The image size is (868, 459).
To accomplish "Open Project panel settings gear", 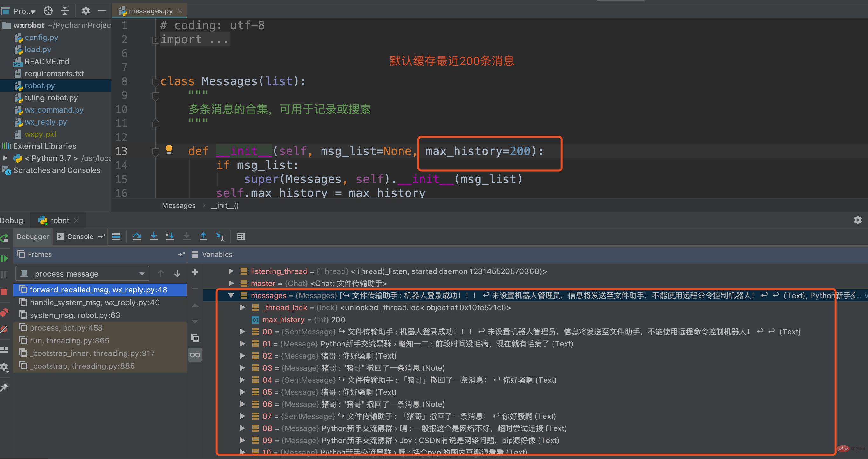I will [x=85, y=11].
